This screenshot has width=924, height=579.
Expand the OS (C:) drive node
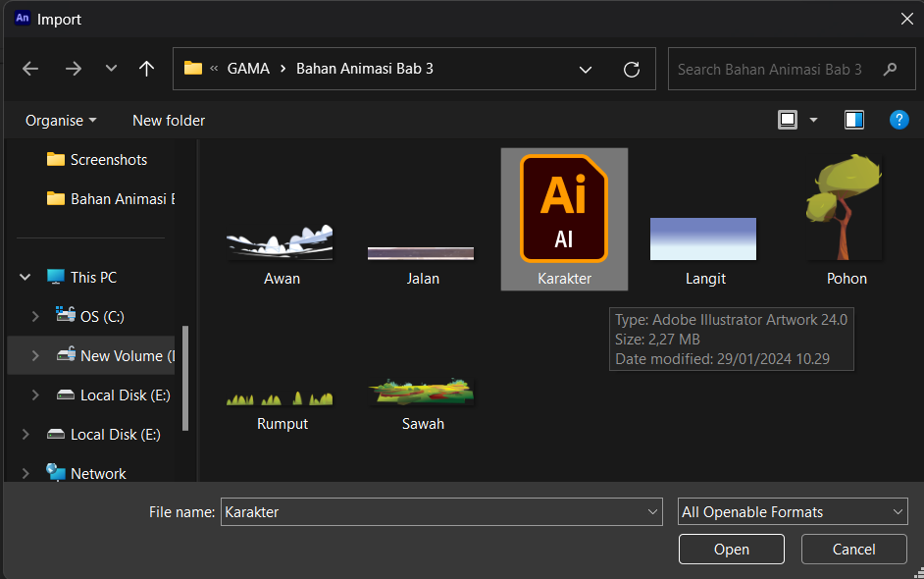pos(35,317)
